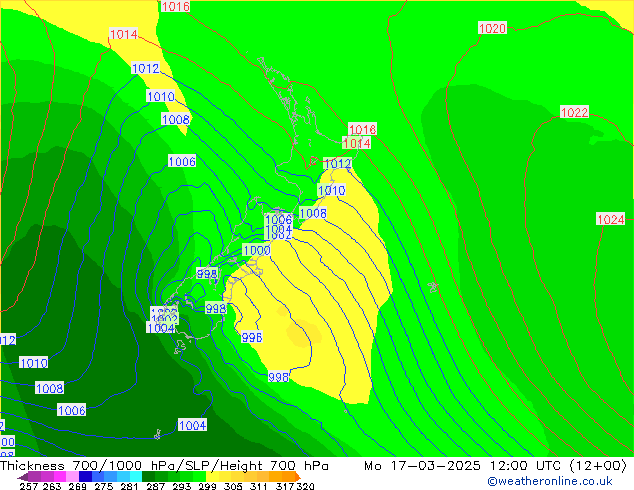
Task: Click the red 1018 isobar label
Action: 362,129
